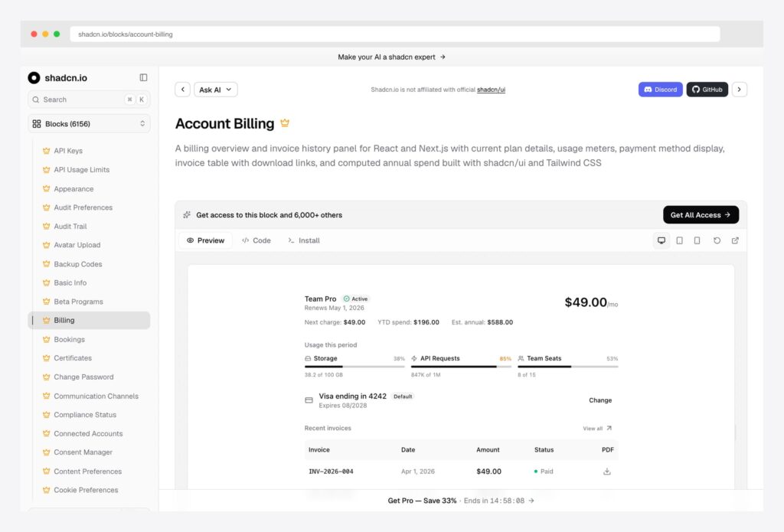Click the Amount column header
The width and height of the screenshot is (784, 532).
coord(488,450)
